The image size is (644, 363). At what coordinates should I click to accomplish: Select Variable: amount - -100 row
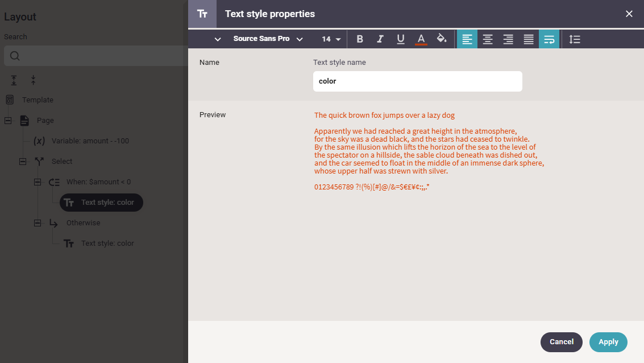pyautogui.click(x=90, y=141)
